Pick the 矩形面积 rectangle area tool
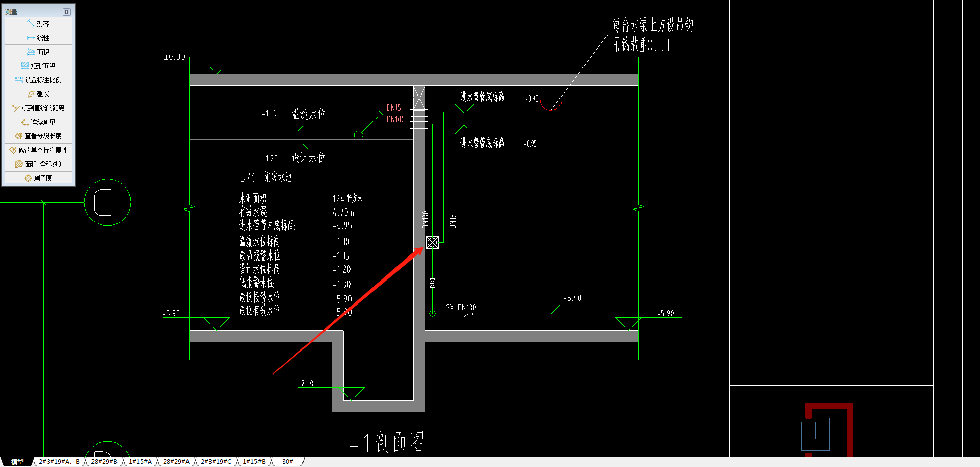 (38, 66)
